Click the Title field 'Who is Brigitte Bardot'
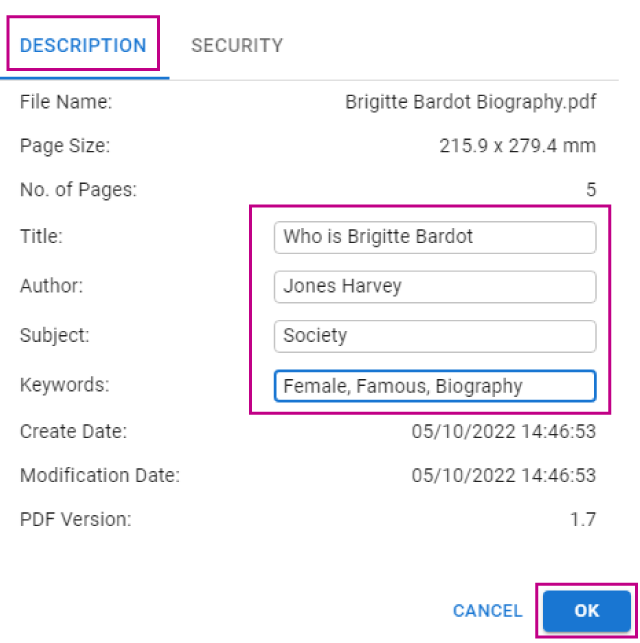This screenshot has height=643, width=640. pyautogui.click(x=434, y=237)
